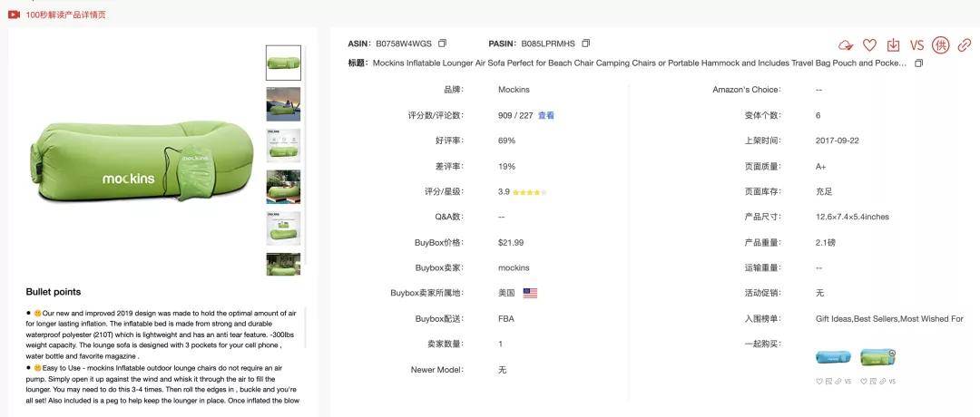Image resolution: width=980 pixels, height=417 pixels.
Task: Click the 页面库存 value 充足
Action: click(824, 191)
